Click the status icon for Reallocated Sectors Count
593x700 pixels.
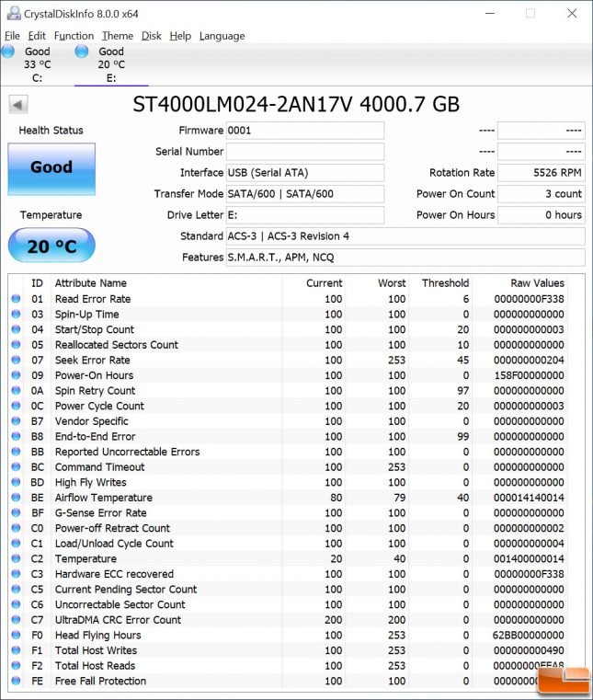[16, 344]
